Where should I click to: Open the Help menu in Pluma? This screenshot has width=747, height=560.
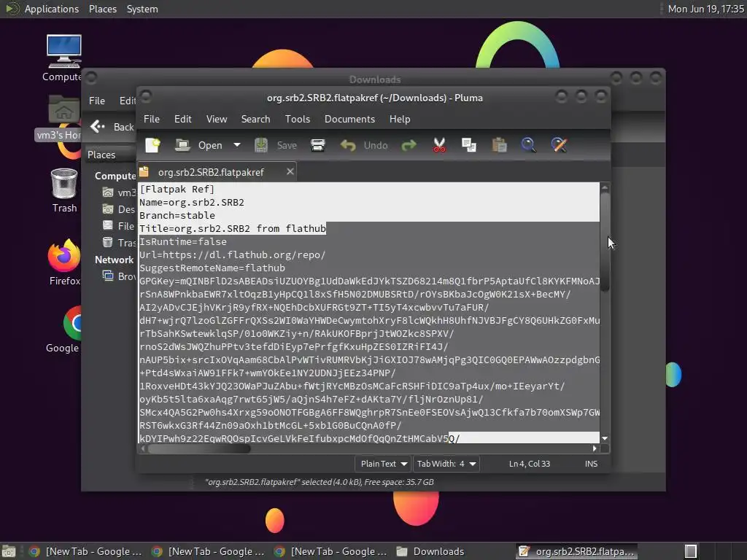[400, 119]
